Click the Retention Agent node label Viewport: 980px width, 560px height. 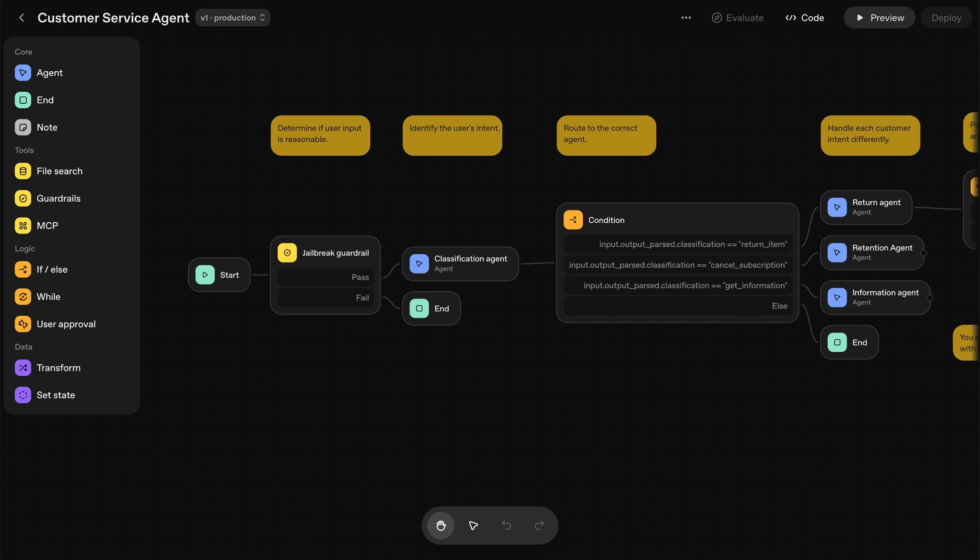(x=882, y=248)
